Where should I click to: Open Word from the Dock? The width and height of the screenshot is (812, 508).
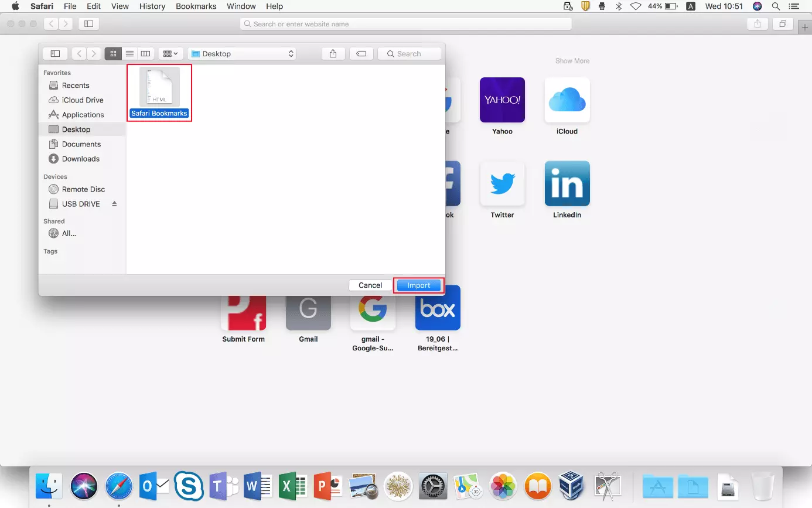258,486
